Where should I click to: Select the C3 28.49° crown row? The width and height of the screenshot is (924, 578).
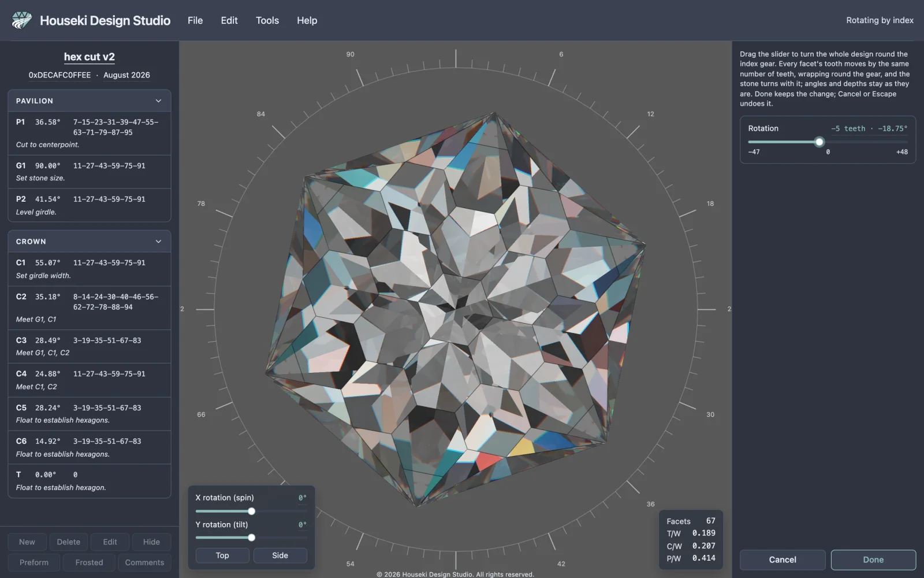(x=90, y=346)
